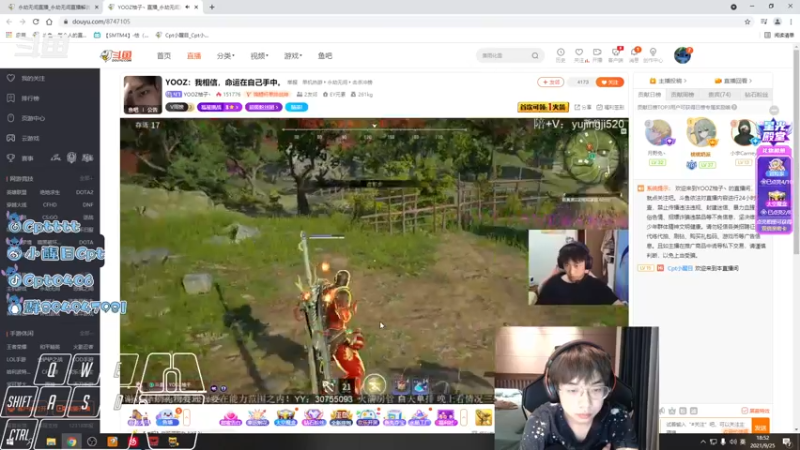
Task: Click the 发弹 button beside follow
Action: coord(551,82)
